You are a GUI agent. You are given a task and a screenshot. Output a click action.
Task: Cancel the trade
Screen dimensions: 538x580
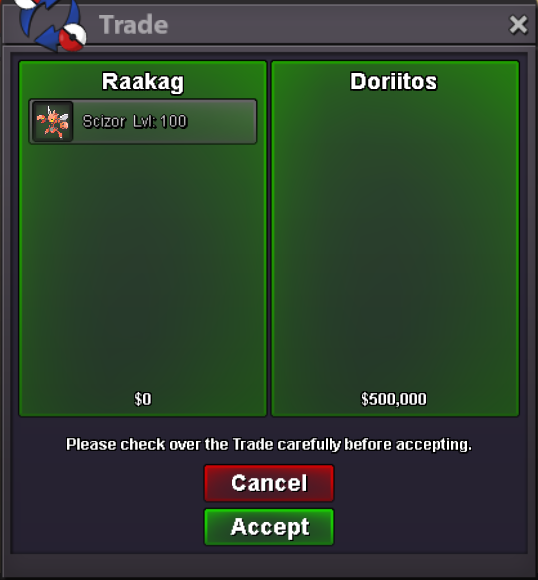[269, 483]
